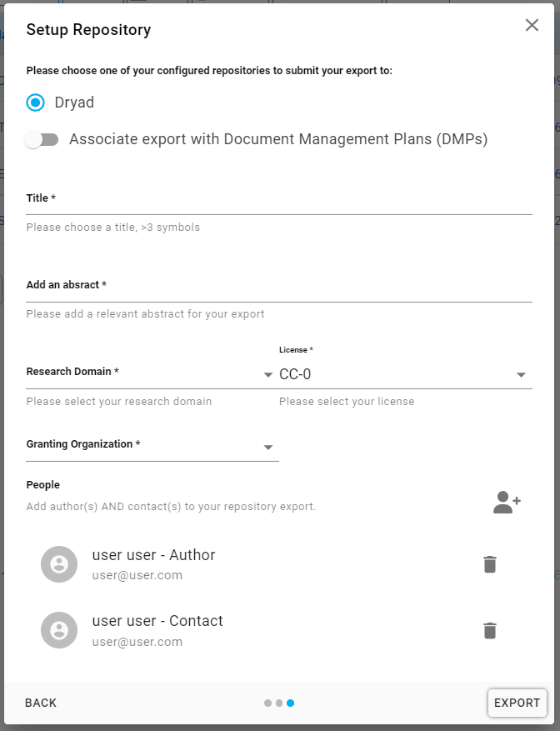Image resolution: width=560 pixels, height=731 pixels.
Task: Open the Research Domain dropdown
Action: pos(150,373)
